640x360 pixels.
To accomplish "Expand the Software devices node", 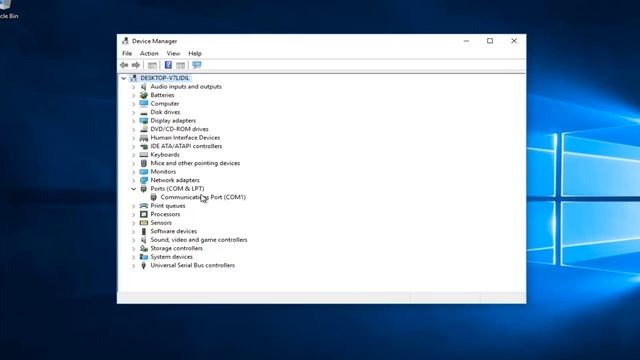I will 133,231.
